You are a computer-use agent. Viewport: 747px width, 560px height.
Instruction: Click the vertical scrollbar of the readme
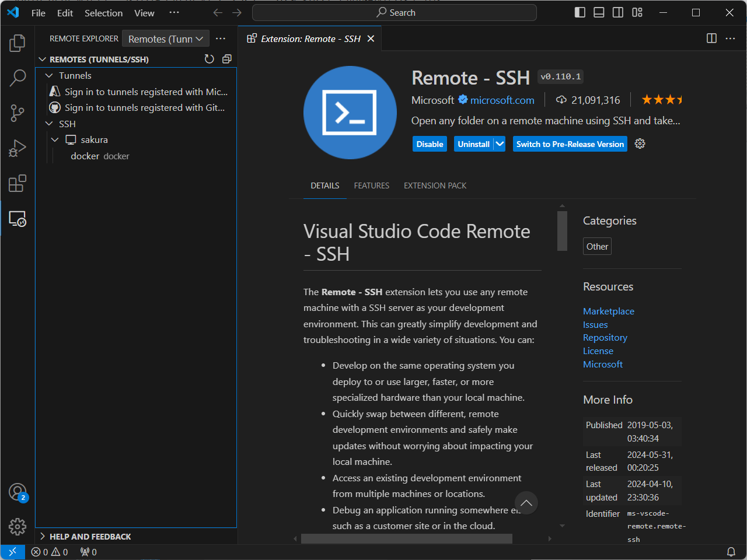[563, 231]
